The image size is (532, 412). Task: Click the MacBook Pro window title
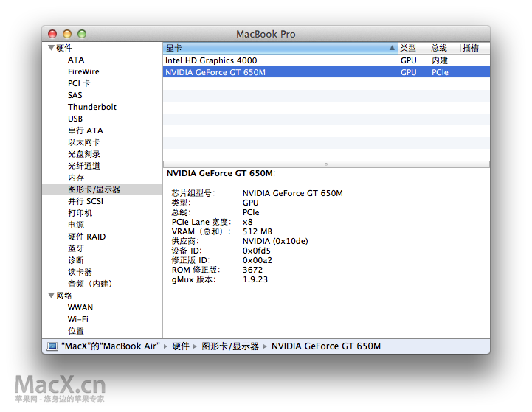point(266,34)
